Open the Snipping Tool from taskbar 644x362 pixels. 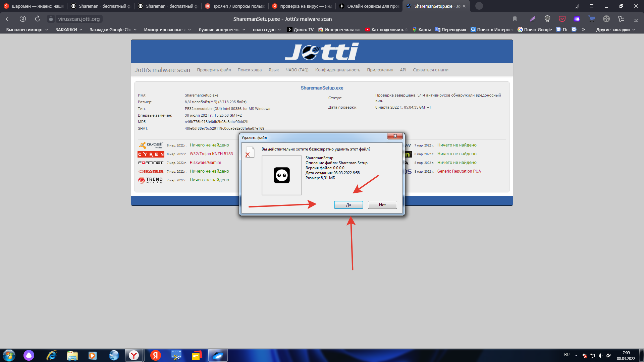(x=176, y=355)
